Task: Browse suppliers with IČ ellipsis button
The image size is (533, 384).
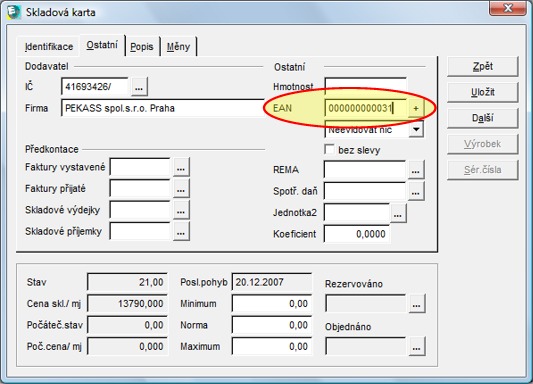Action: tap(139, 87)
